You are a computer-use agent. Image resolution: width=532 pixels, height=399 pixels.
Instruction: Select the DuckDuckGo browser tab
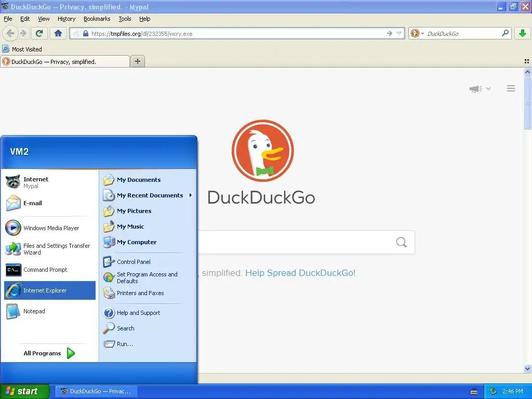tap(65, 61)
